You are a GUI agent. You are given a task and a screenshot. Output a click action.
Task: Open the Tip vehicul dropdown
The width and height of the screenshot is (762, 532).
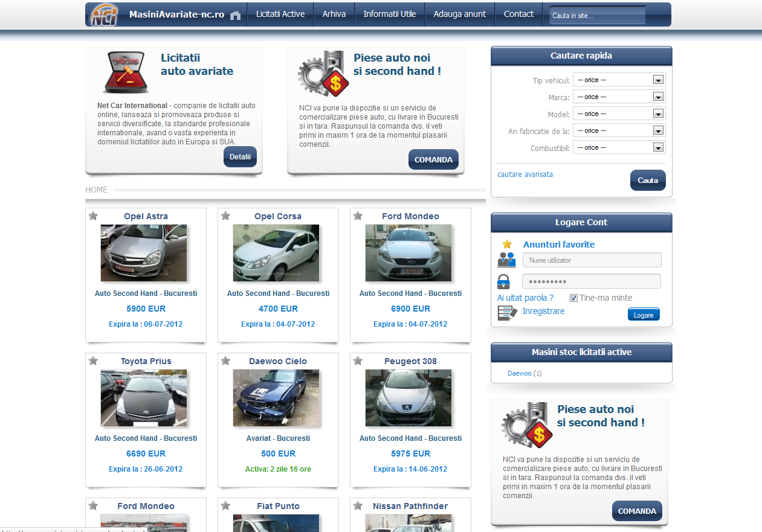coord(619,80)
